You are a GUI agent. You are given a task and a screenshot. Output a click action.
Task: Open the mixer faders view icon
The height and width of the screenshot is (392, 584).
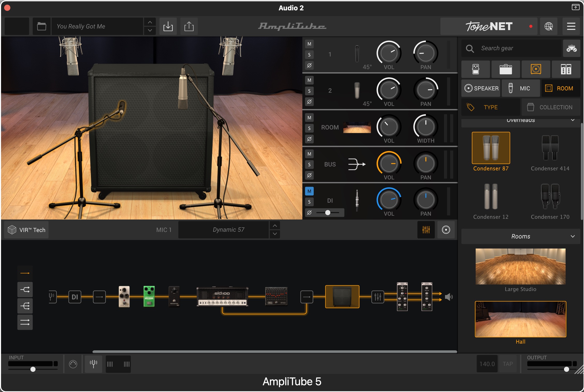(426, 230)
